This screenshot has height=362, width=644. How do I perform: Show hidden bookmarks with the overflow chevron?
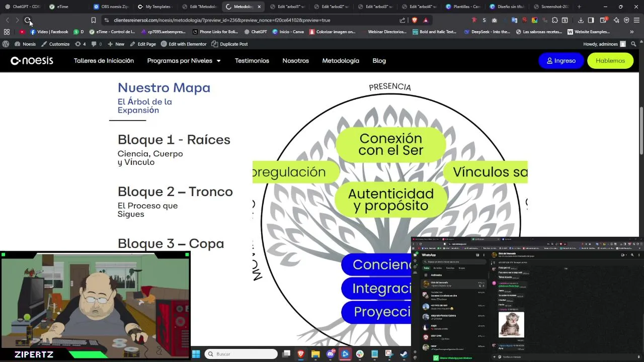click(x=632, y=32)
